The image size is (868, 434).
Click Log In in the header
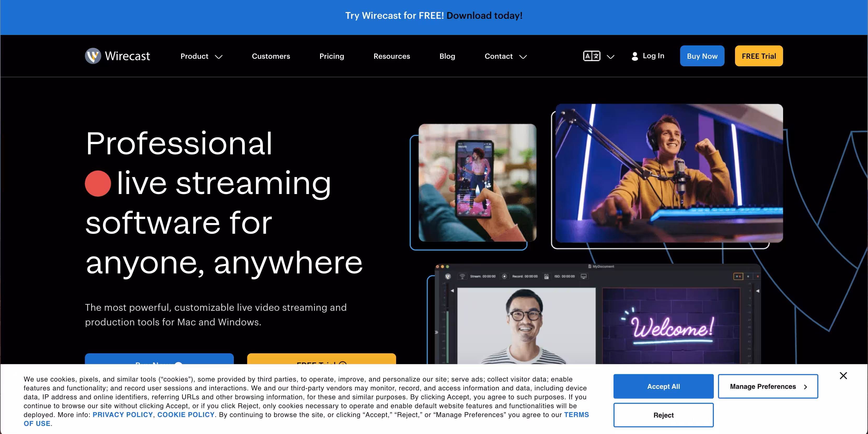pyautogui.click(x=648, y=56)
